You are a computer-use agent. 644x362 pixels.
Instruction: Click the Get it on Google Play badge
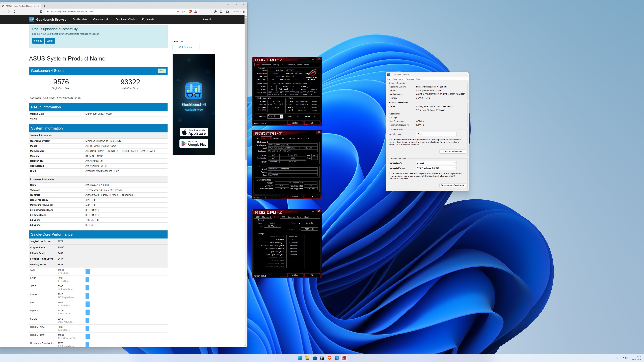coord(194,143)
